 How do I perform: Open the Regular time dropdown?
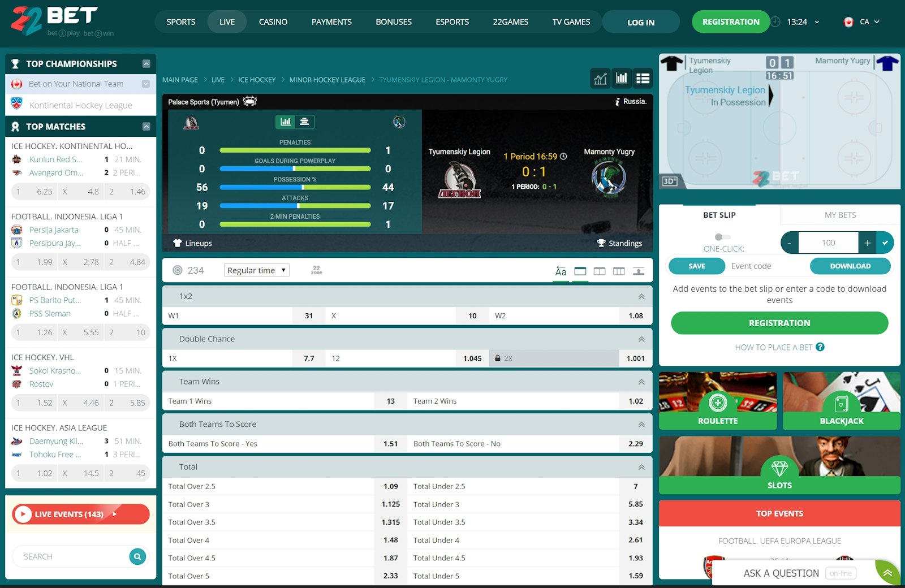(x=256, y=270)
